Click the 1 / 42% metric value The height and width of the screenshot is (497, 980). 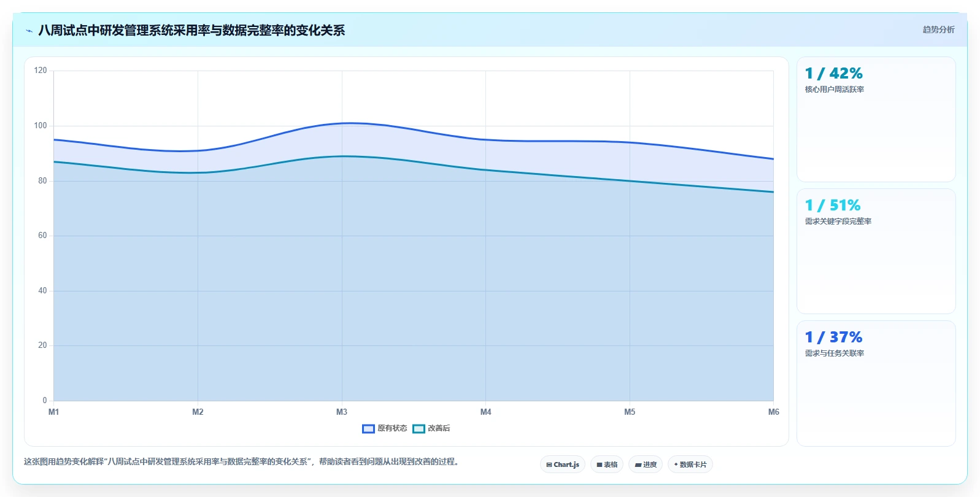tap(833, 74)
